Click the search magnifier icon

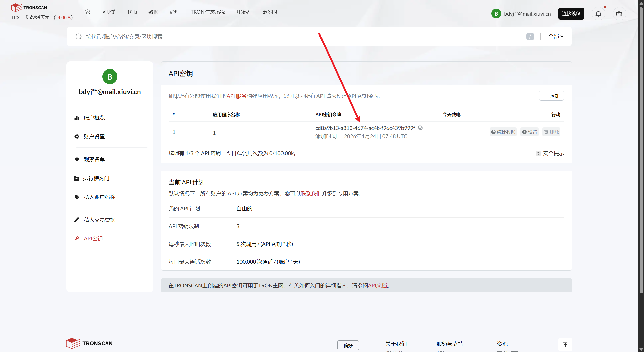point(79,37)
